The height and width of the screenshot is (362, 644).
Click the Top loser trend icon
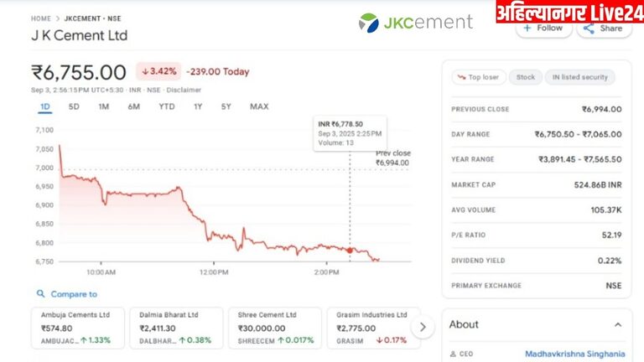pyautogui.click(x=460, y=77)
